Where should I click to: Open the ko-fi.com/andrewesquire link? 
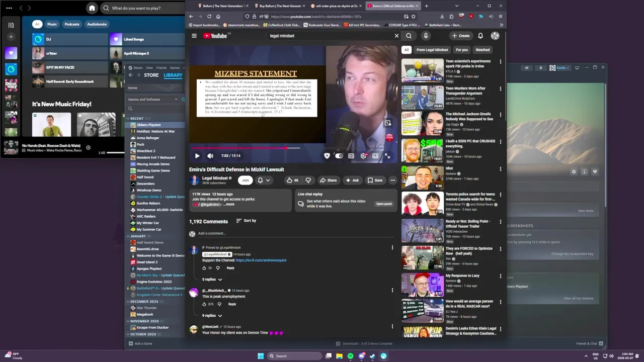tap(261, 260)
